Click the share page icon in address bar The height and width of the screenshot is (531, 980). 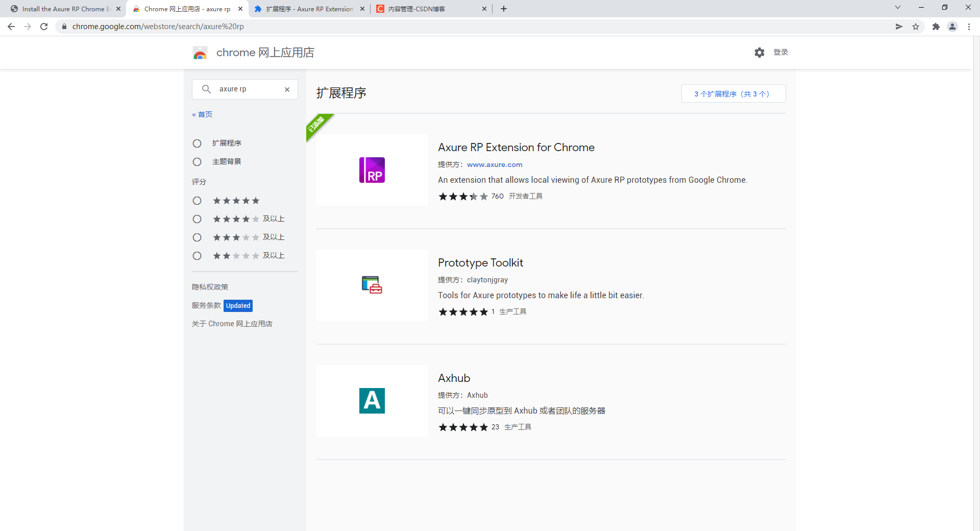click(x=899, y=27)
